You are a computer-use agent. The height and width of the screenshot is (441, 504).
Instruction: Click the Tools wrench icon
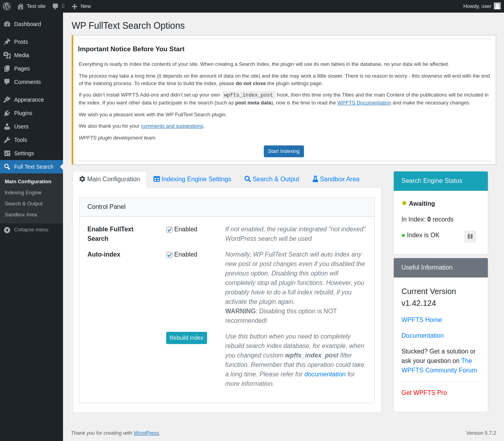pos(7,140)
